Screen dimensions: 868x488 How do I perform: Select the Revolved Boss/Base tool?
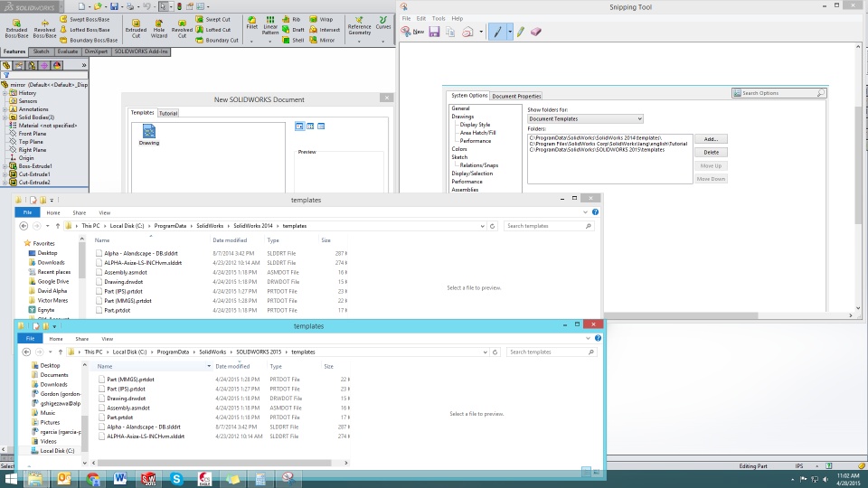(x=44, y=28)
